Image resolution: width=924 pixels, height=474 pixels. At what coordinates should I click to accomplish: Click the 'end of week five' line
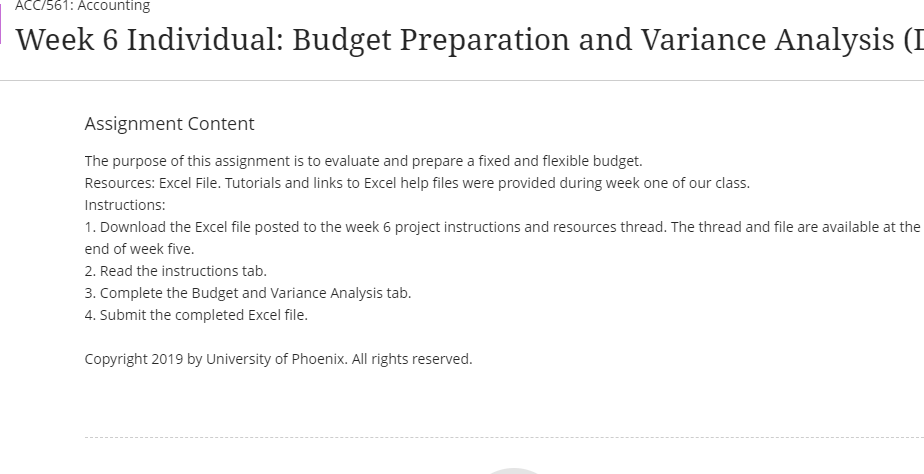pyautogui.click(x=140, y=249)
